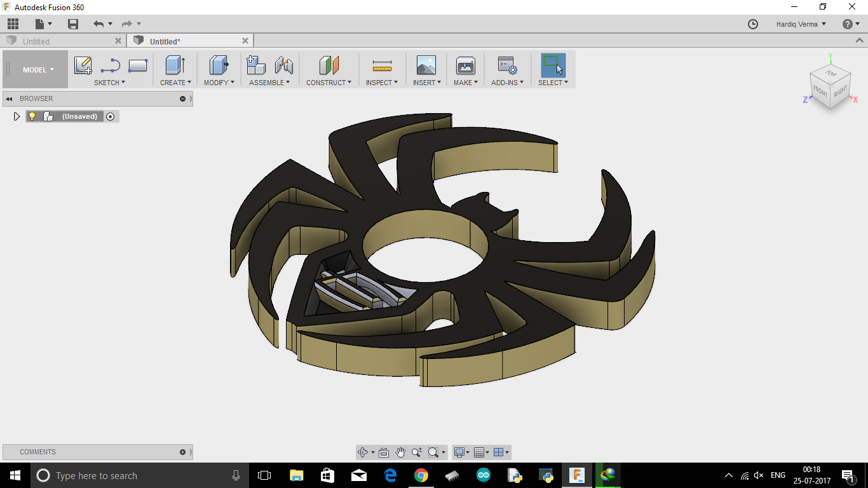868x488 pixels.
Task: Toggle visibility lightbulb of (Unsaved) component
Action: coord(32,116)
